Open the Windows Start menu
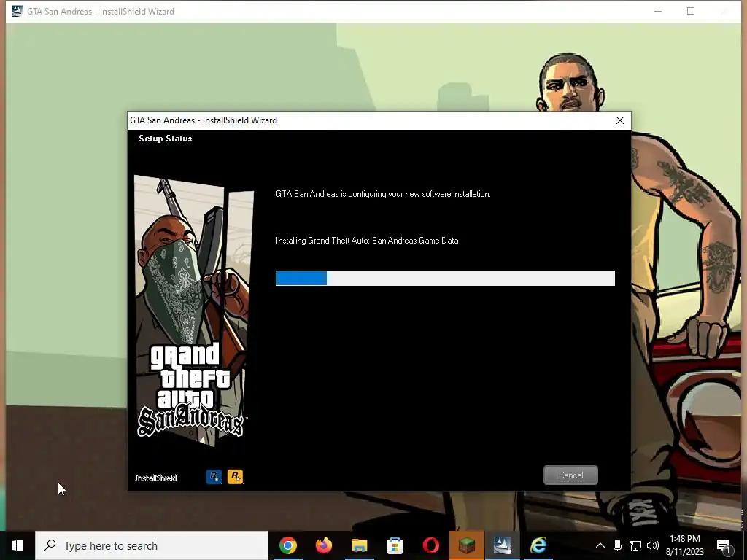This screenshot has width=747, height=560. [x=18, y=545]
